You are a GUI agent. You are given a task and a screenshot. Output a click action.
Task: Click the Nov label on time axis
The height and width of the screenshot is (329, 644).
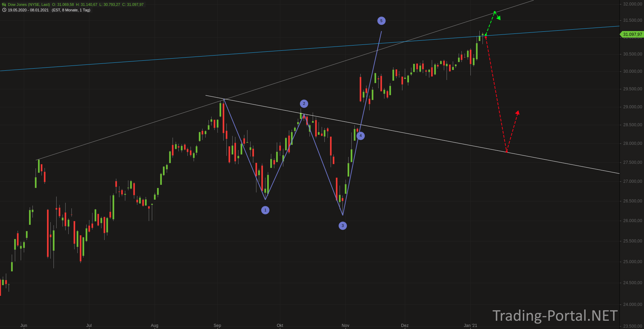pos(345,326)
